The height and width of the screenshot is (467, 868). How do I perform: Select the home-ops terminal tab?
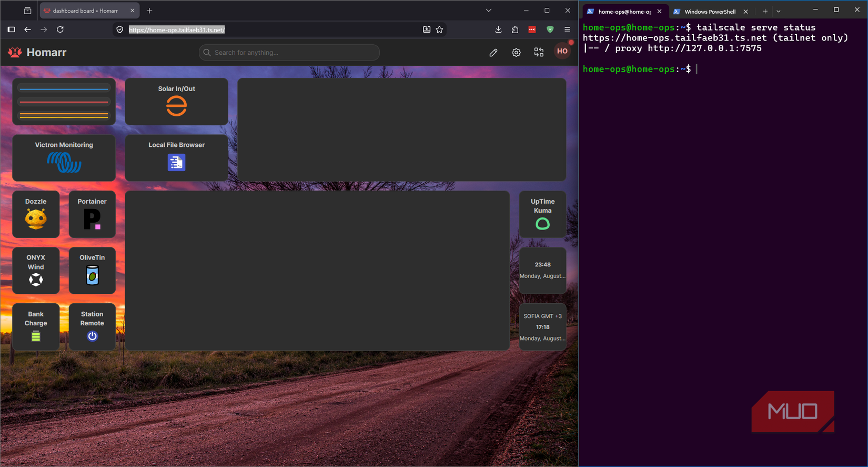point(624,11)
